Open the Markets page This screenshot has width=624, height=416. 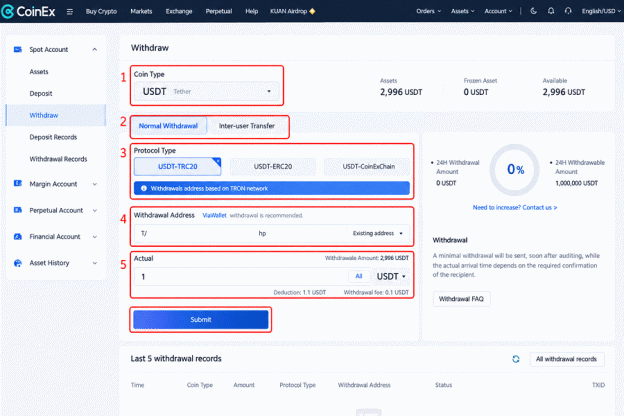141,11
